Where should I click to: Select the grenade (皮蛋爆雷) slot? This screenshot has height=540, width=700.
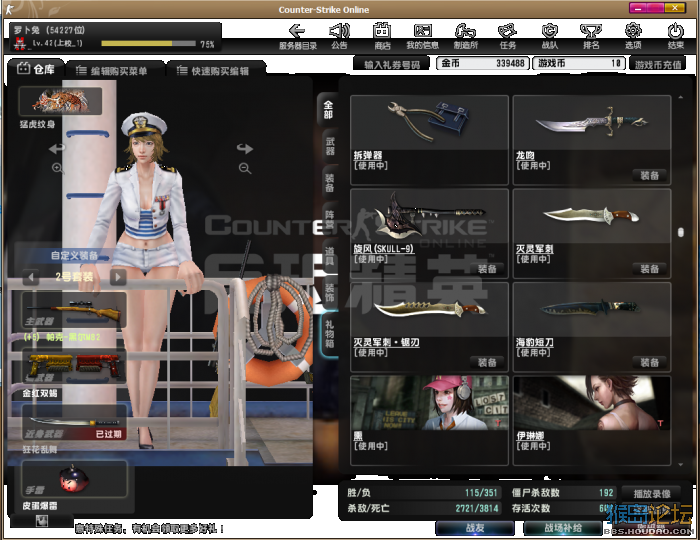(x=74, y=480)
